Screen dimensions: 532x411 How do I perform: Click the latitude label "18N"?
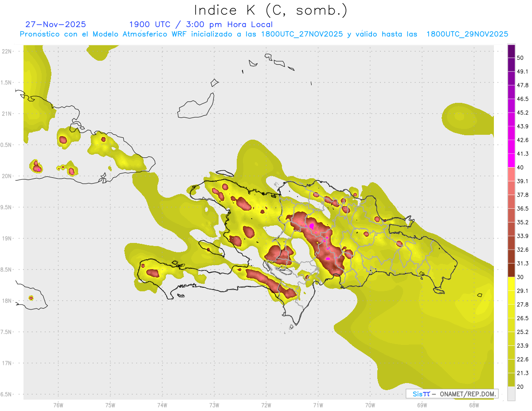7,301
